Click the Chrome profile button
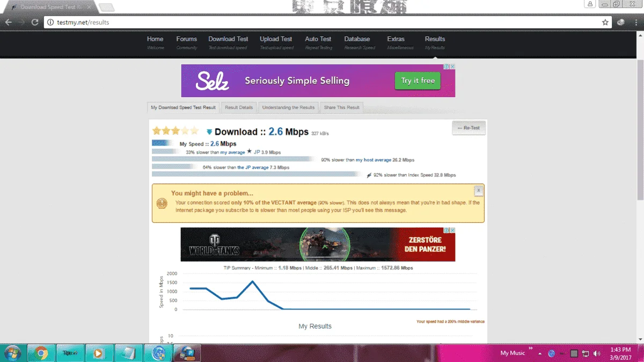 [590, 4]
